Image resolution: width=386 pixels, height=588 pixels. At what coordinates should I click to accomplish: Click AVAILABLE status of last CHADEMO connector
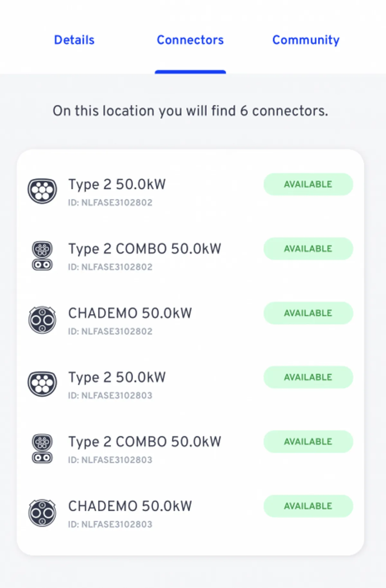point(308,506)
